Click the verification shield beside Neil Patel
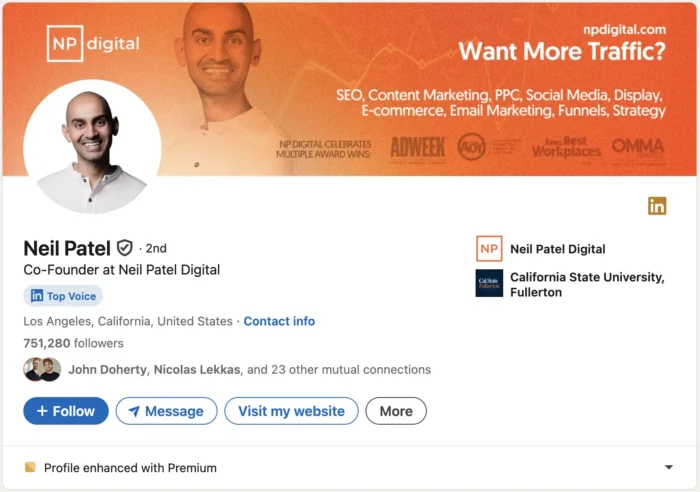This screenshot has height=492, width=700. pos(125,248)
